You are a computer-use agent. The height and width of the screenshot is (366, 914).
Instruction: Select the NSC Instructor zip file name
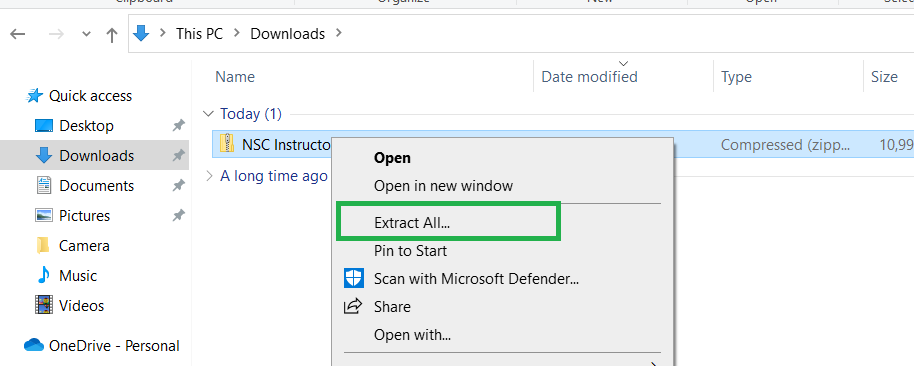(x=286, y=145)
